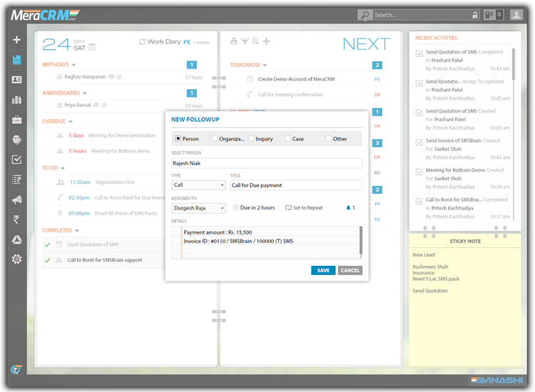Click the filter funnel icon in diary toolbar
Image resolution: width=535 pixels, height=392 pixels.
(245, 42)
